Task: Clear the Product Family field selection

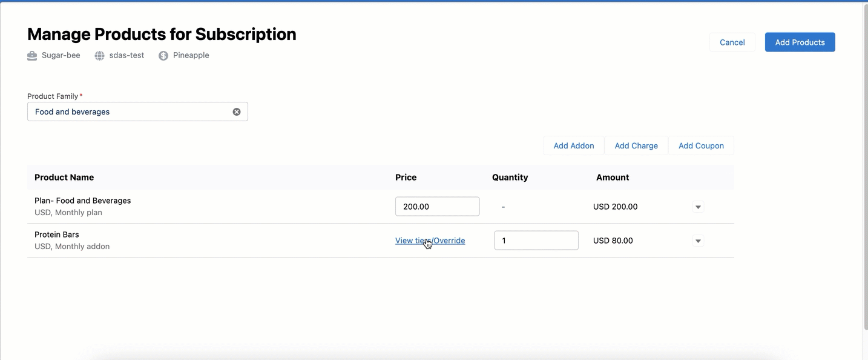Action: tap(237, 112)
